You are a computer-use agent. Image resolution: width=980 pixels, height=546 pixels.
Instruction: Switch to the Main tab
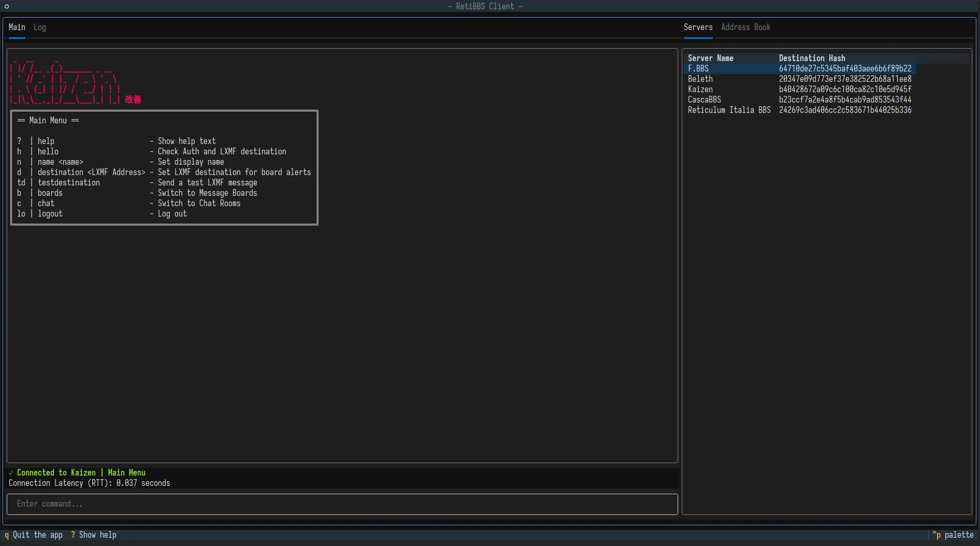[17, 27]
